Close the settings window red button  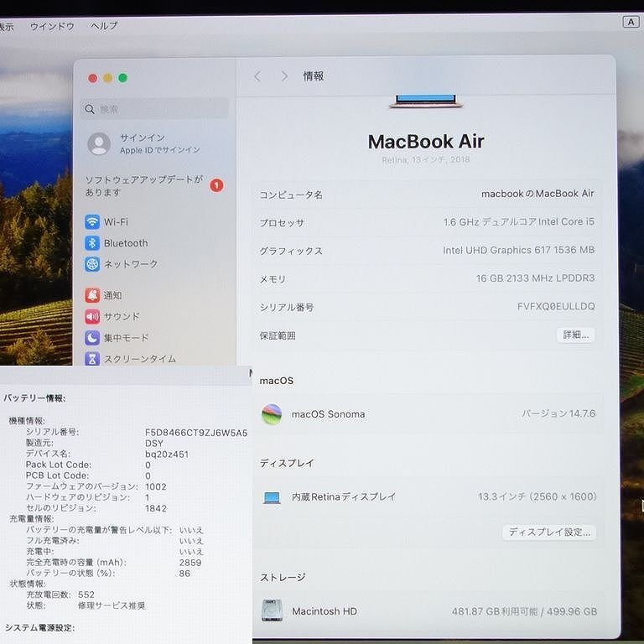click(93, 78)
